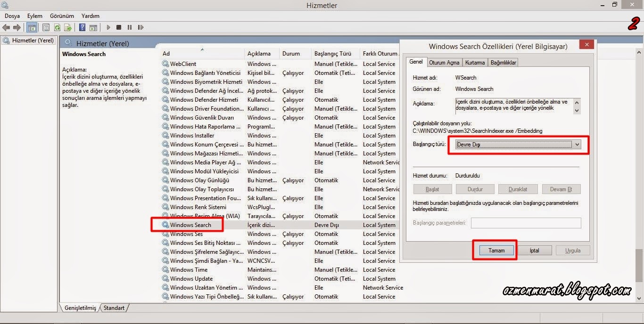This screenshot has height=324, width=644.
Task: Click the gear icon beside Windows Modül Yükleyicisi
Action: click(x=165, y=171)
